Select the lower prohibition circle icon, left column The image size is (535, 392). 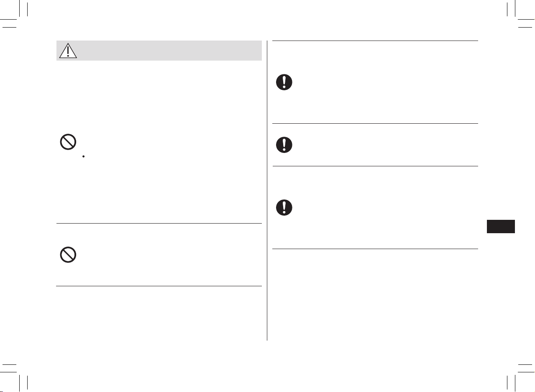(x=68, y=255)
